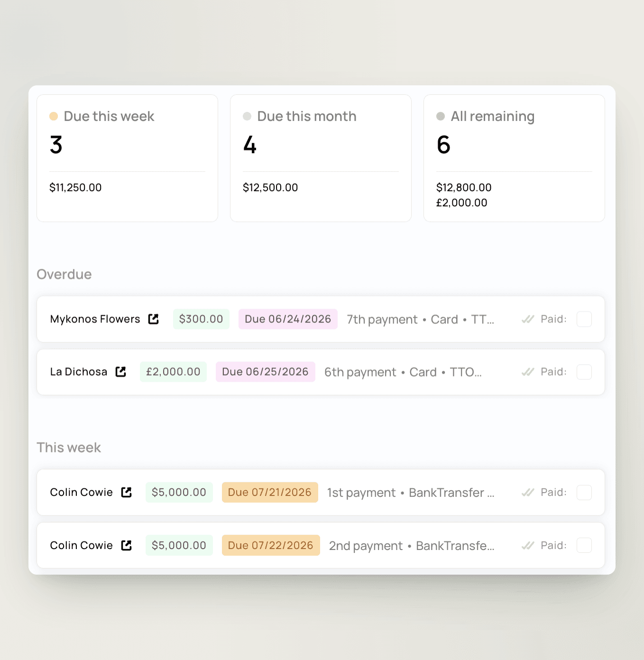This screenshot has height=660, width=644.
Task: Click the Due 06/24/2026 badge
Action: click(288, 319)
